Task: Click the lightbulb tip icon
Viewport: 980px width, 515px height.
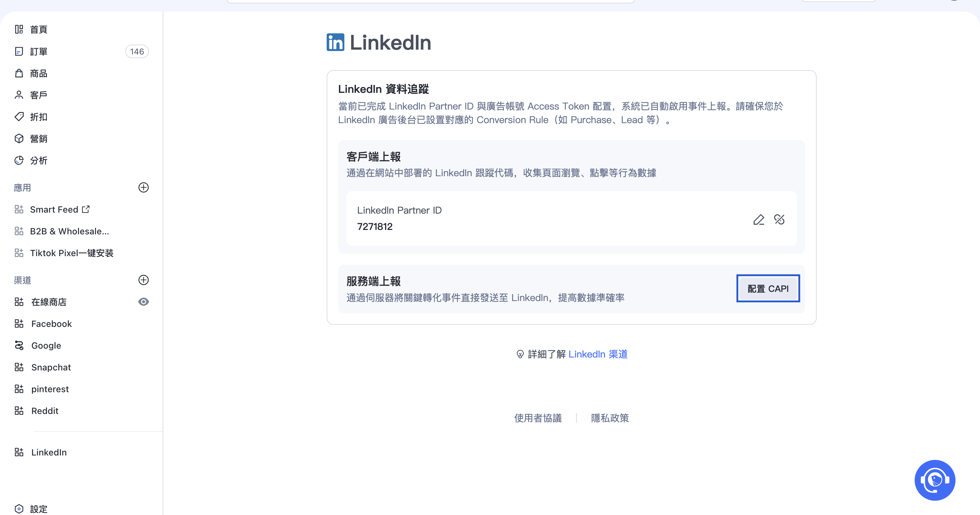Action: (x=520, y=354)
